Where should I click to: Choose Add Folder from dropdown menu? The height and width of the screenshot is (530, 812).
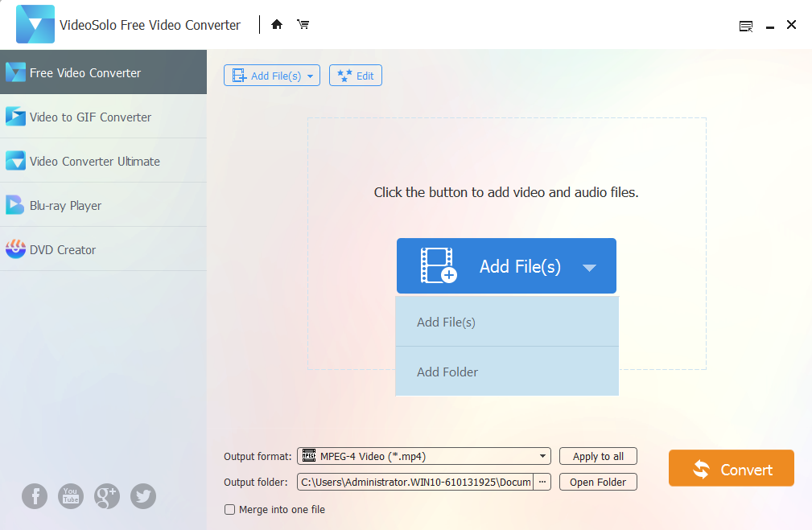tap(507, 372)
